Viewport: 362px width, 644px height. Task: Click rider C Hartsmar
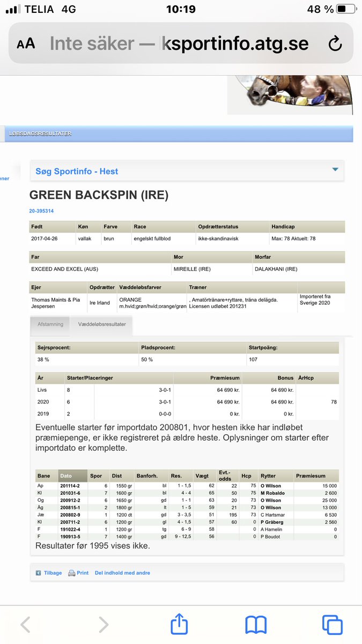tap(273, 514)
